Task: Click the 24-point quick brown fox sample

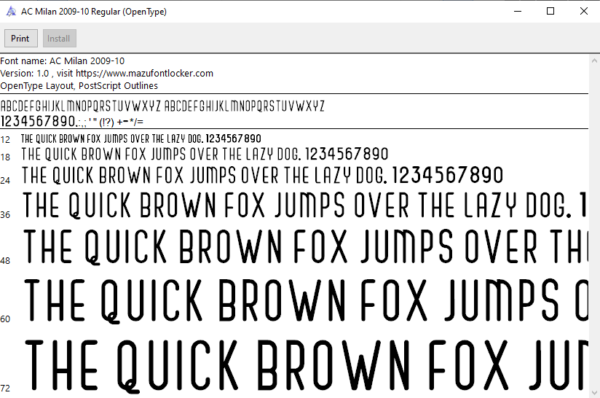Action: click(x=262, y=176)
